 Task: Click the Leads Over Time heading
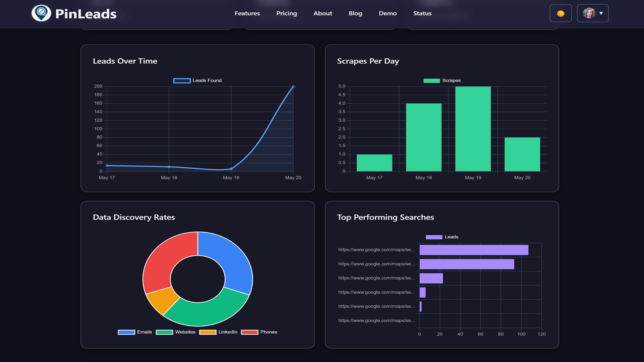click(x=125, y=61)
